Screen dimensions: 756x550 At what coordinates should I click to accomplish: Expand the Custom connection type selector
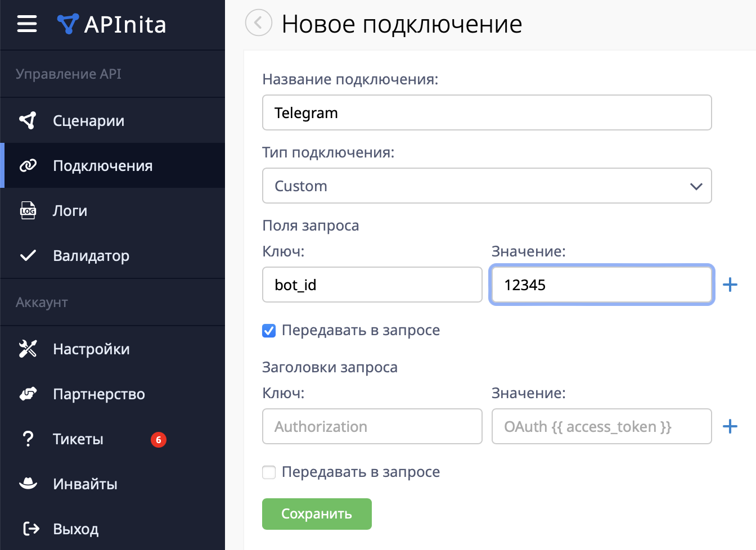pos(487,186)
